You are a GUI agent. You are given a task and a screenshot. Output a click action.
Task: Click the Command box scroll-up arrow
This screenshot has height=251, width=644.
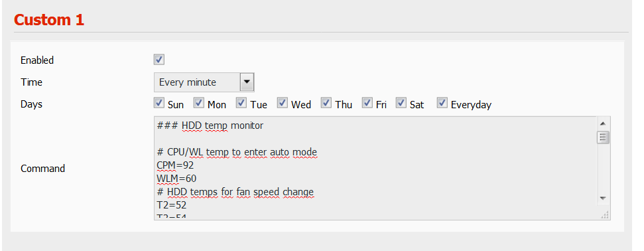click(603, 124)
